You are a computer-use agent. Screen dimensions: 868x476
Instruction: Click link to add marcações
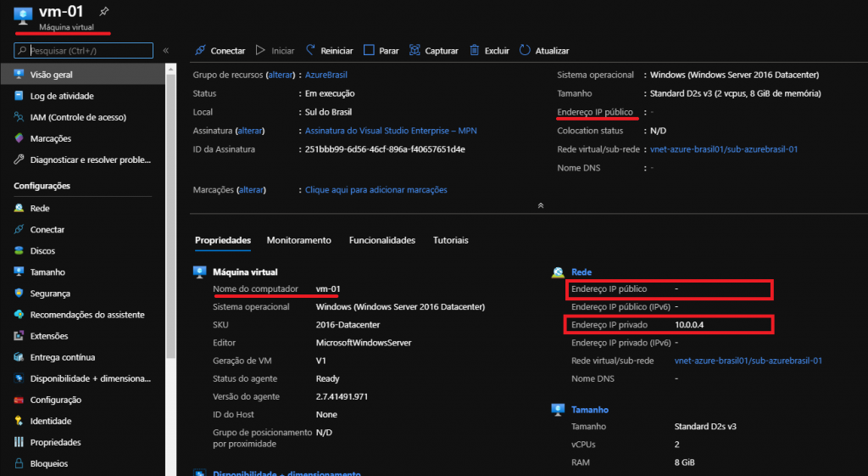point(376,190)
